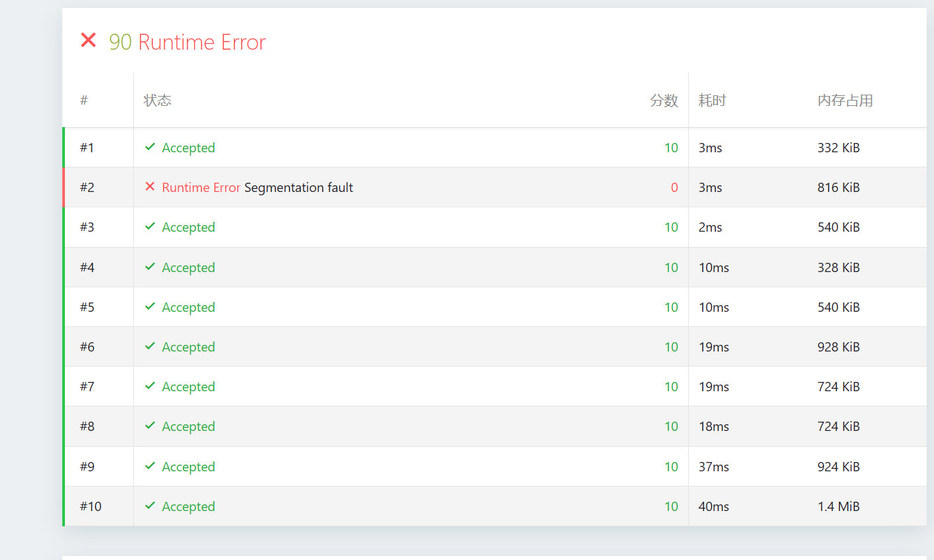The width and height of the screenshot is (934, 560).
Task: Click the green checkmark icon in row #1
Action: [x=150, y=147]
